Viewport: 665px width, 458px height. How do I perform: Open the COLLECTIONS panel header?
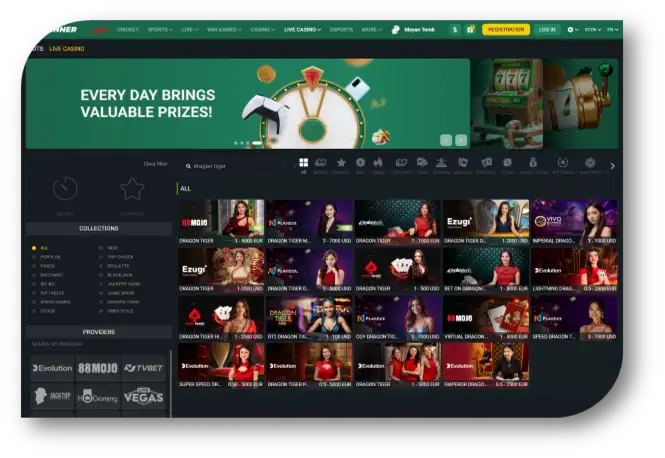point(99,229)
